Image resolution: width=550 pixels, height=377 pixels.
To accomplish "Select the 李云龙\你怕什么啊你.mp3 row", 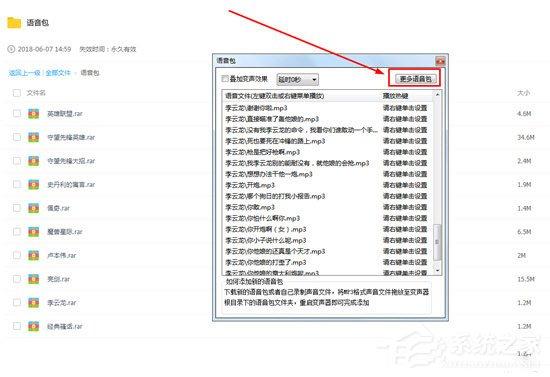I will click(328, 218).
